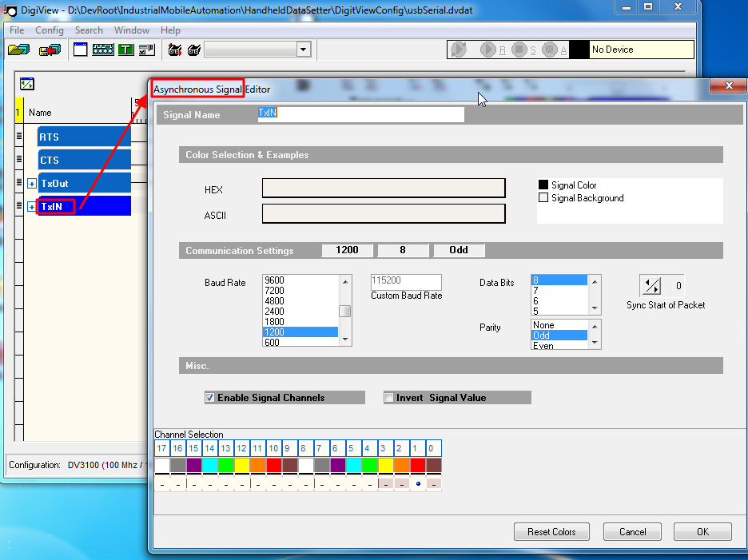The width and height of the screenshot is (748, 560).
Task: Expand the TxOut signal tree node
Action: pyautogui.click(x=31, y=184)
